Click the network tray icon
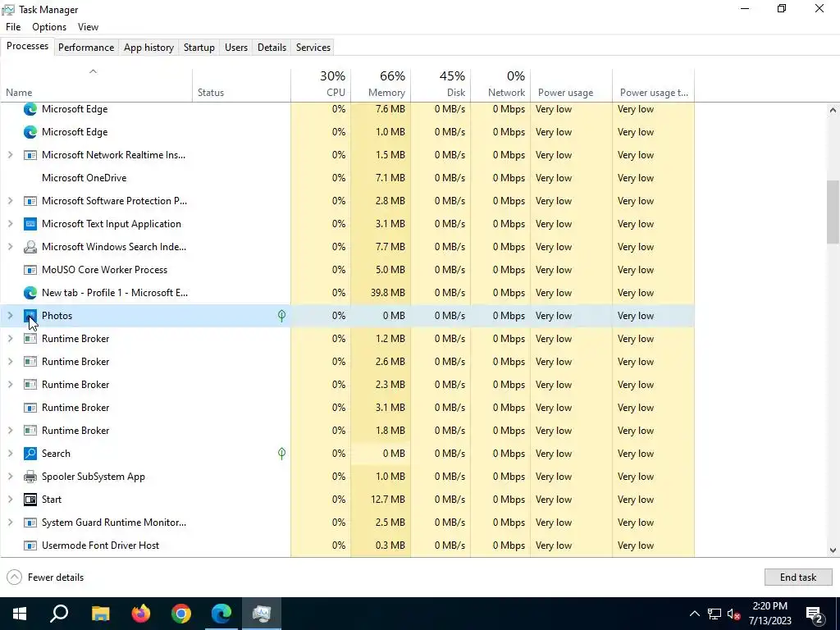 tap(714, 614)
